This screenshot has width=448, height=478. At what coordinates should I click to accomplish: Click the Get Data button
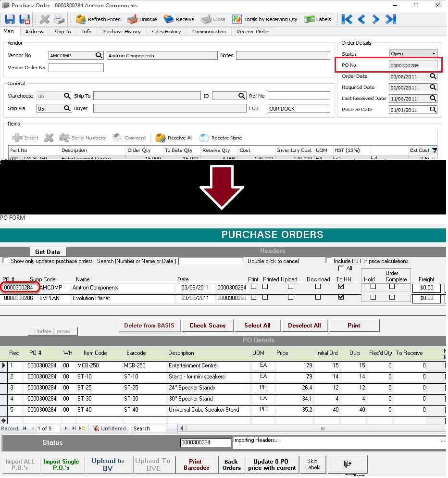point(48,252)
